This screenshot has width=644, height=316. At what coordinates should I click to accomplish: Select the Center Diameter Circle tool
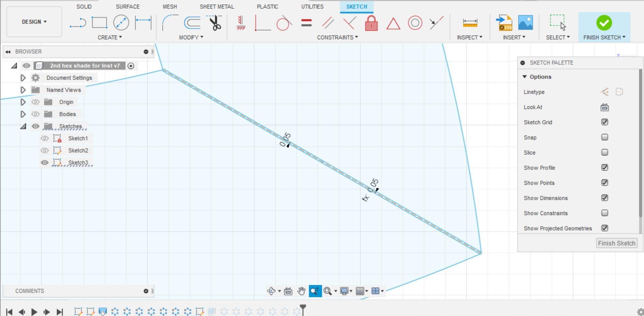[121, 23]
